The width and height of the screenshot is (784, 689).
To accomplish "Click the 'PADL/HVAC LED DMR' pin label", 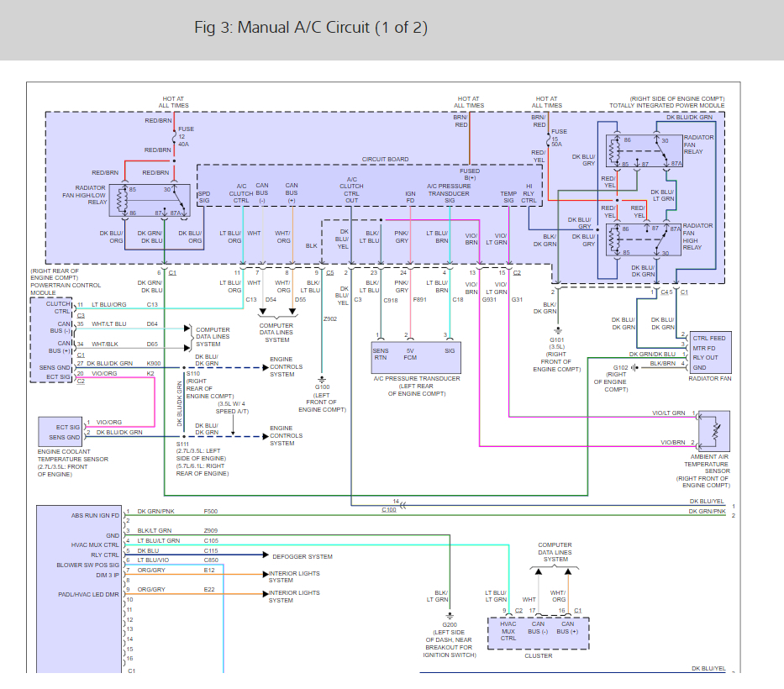I will pyautogui.click(x=88, y=595).
